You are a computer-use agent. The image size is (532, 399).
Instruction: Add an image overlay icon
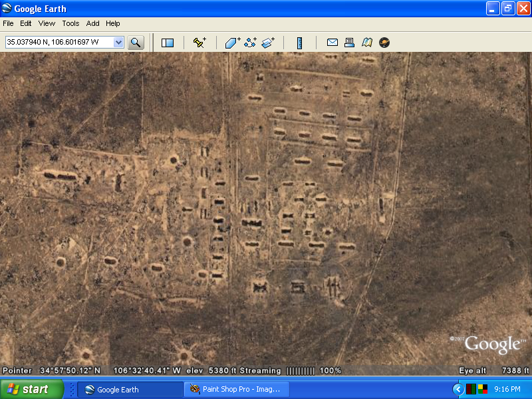[x=268, y=43]
